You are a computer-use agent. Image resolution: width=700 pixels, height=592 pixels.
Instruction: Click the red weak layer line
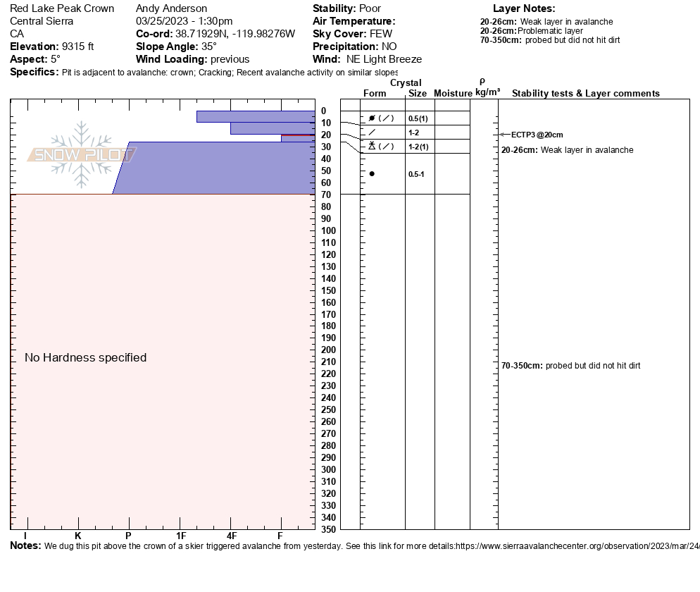tap(297, 135)
